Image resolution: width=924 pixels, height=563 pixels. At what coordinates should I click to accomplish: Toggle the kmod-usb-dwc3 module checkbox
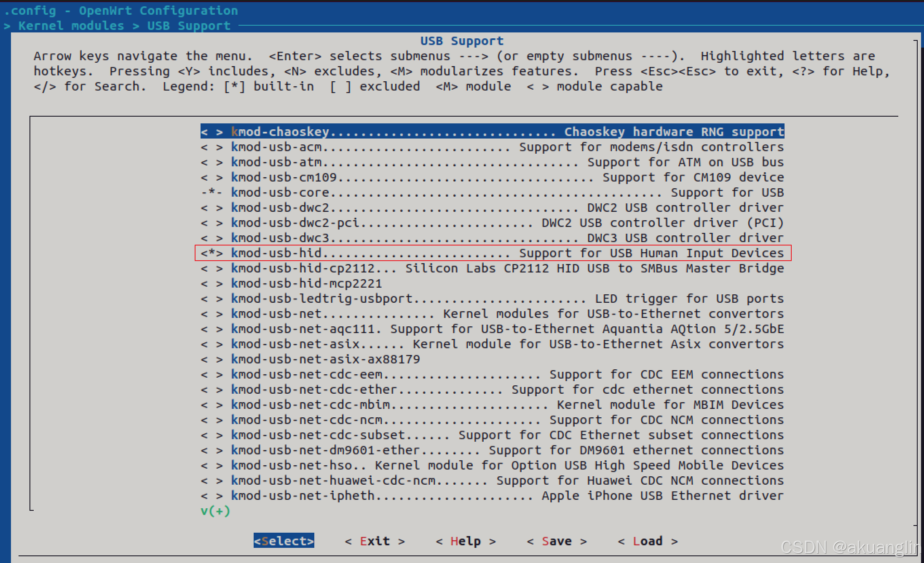point(212,238)
